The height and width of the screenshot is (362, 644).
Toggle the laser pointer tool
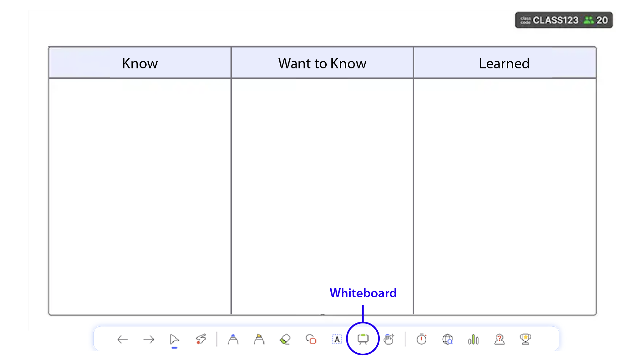201,340
